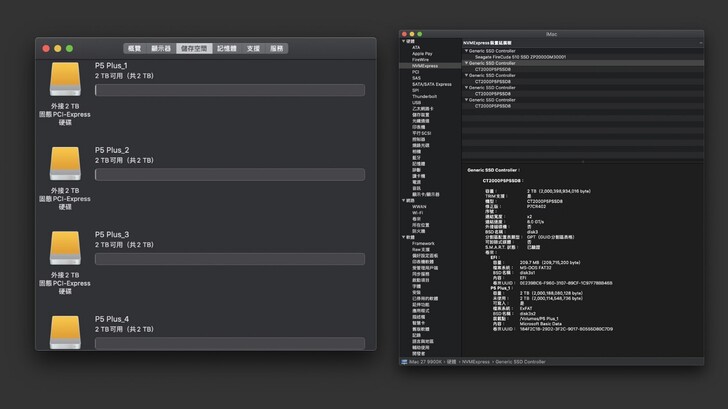
Task: Click the P5 Plus_1 drive icon
Action: point(65,78)
